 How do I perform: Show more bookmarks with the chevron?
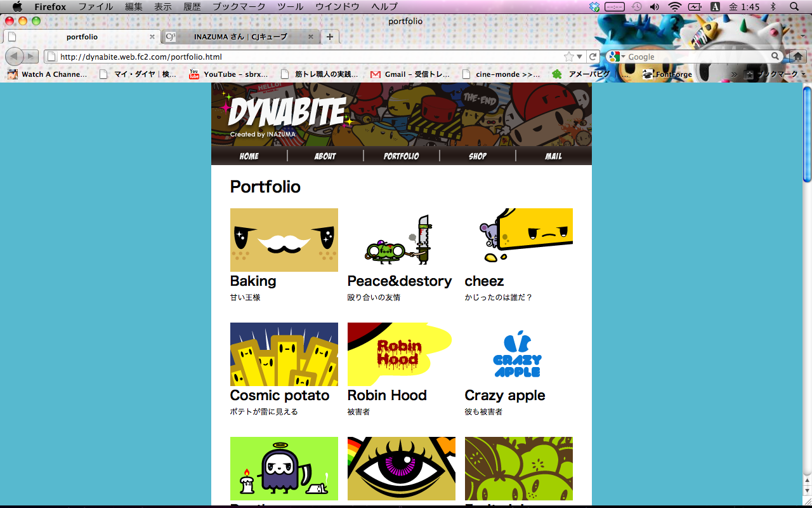734,74
